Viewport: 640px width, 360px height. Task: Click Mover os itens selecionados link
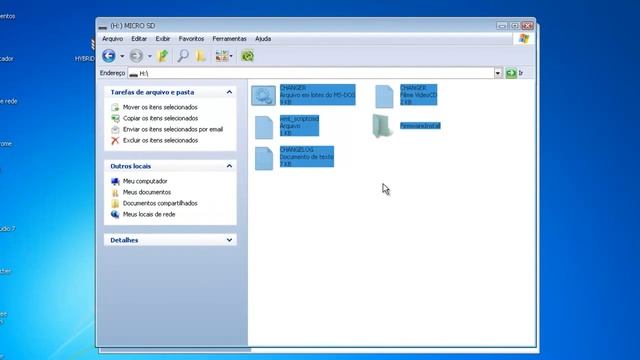pos(160,107)
